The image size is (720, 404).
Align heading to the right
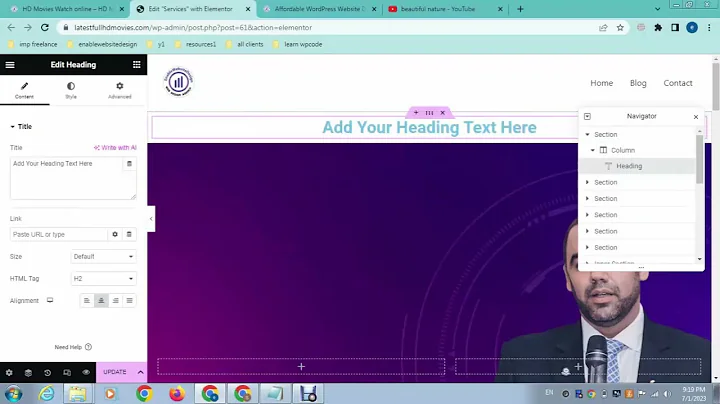[115, 301]
